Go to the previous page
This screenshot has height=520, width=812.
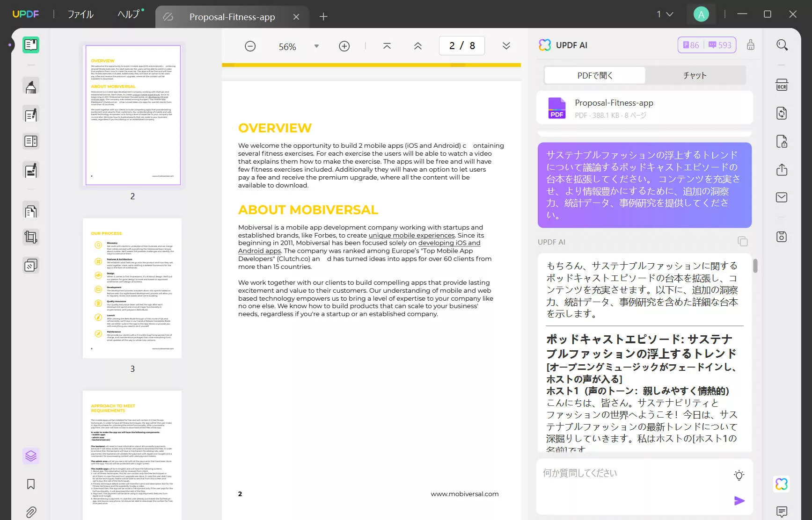tap(418, 46)
